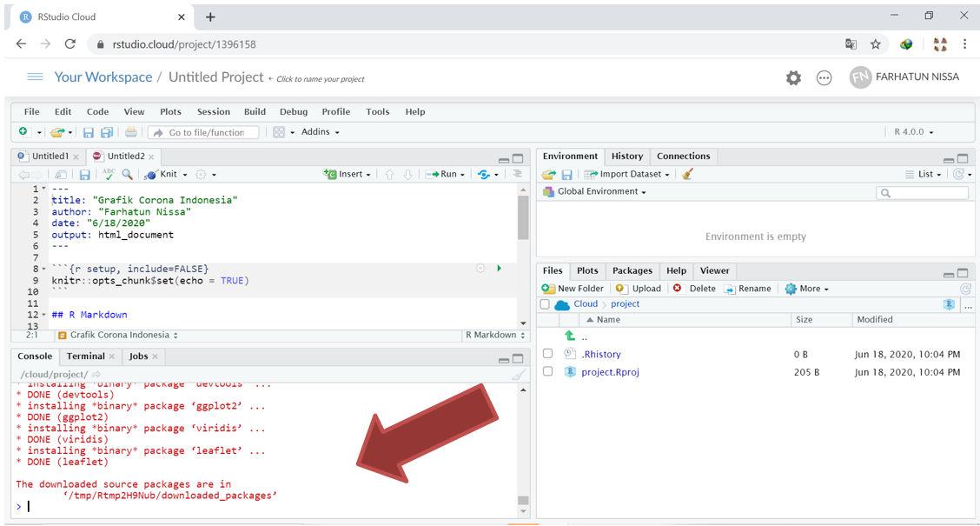Toggle the document outline icon
This screenshot has height=526, width=980.
coord(518,174)
